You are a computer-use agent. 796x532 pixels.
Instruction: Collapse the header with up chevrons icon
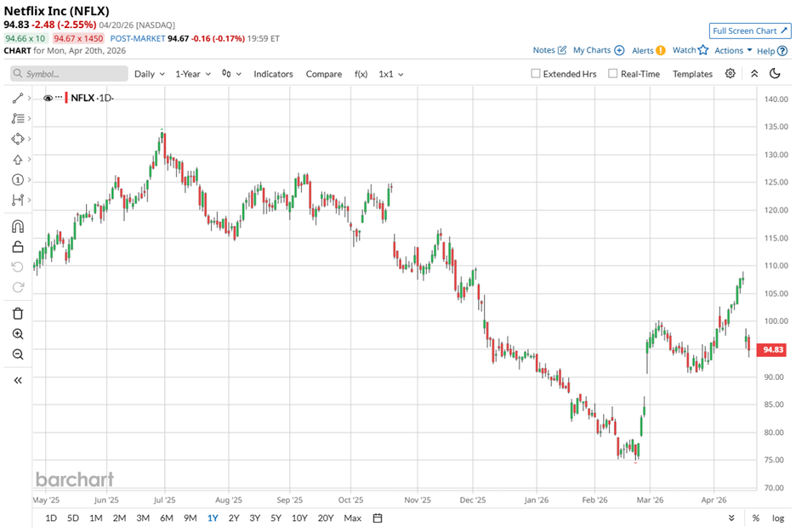click(x=754, y=74)
